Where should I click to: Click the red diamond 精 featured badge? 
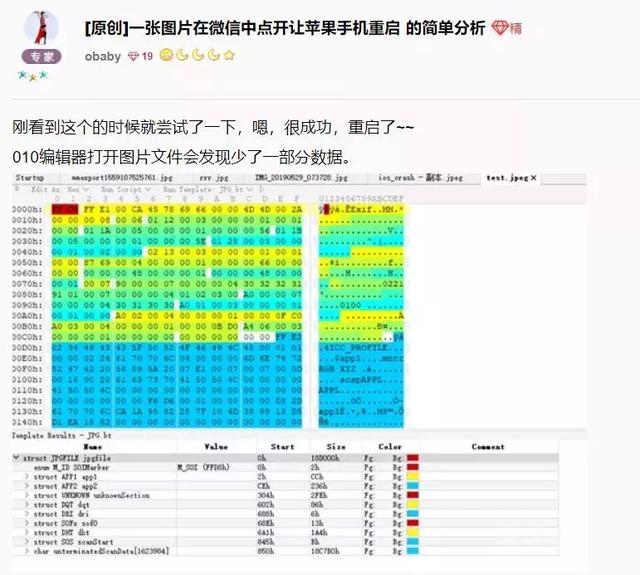pos(507,28)
